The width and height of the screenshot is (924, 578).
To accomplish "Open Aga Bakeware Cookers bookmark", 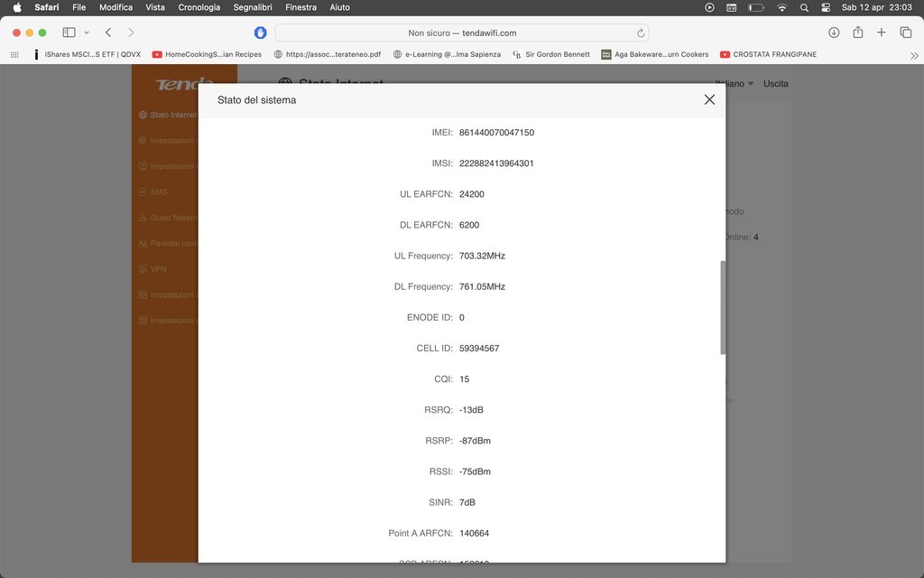I will point(655,54).
